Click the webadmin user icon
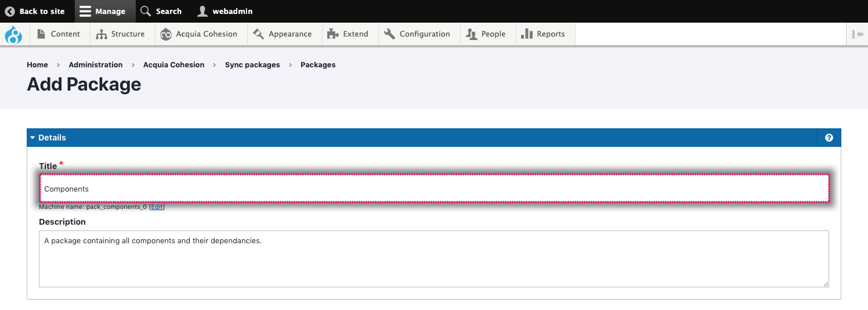Viewport: 868px width, 310px height. coord(202,11)
